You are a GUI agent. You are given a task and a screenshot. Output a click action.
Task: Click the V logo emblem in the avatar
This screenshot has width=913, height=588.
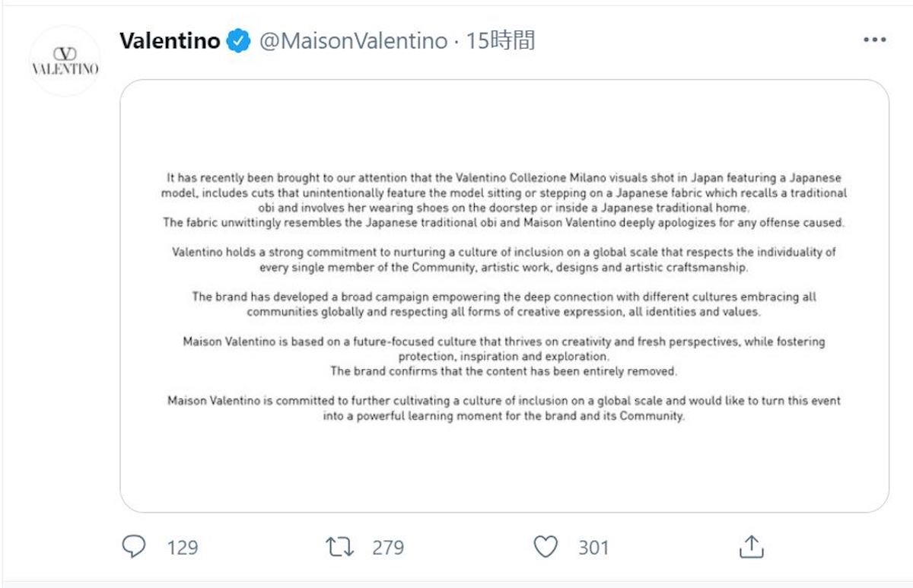tap(65, 52)
